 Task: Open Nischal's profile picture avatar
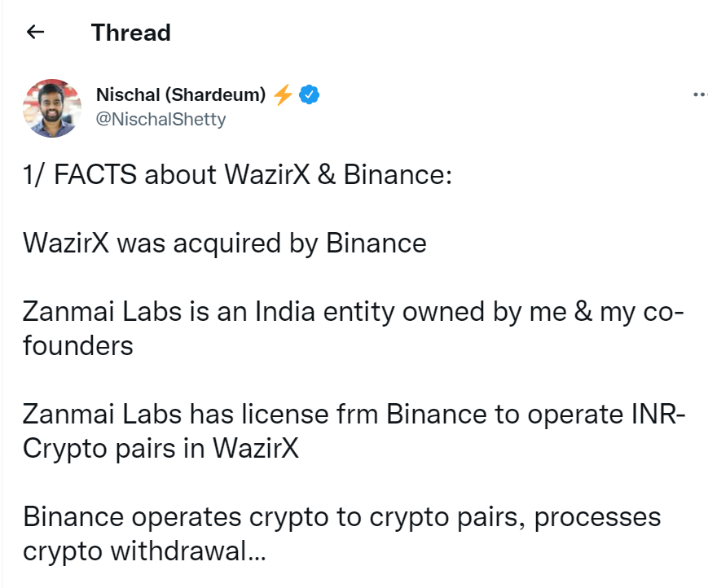[x=52, y=108]
